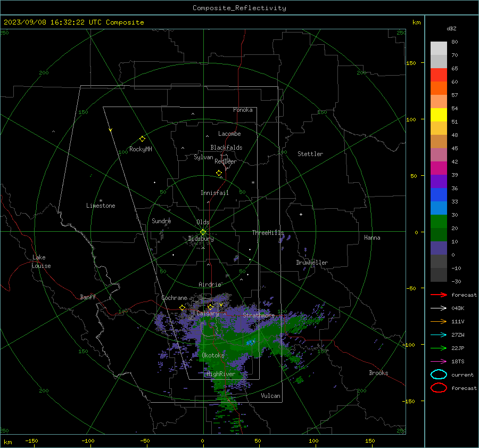Click the asterisk marker east of Innisfail

tap(253, 183)
